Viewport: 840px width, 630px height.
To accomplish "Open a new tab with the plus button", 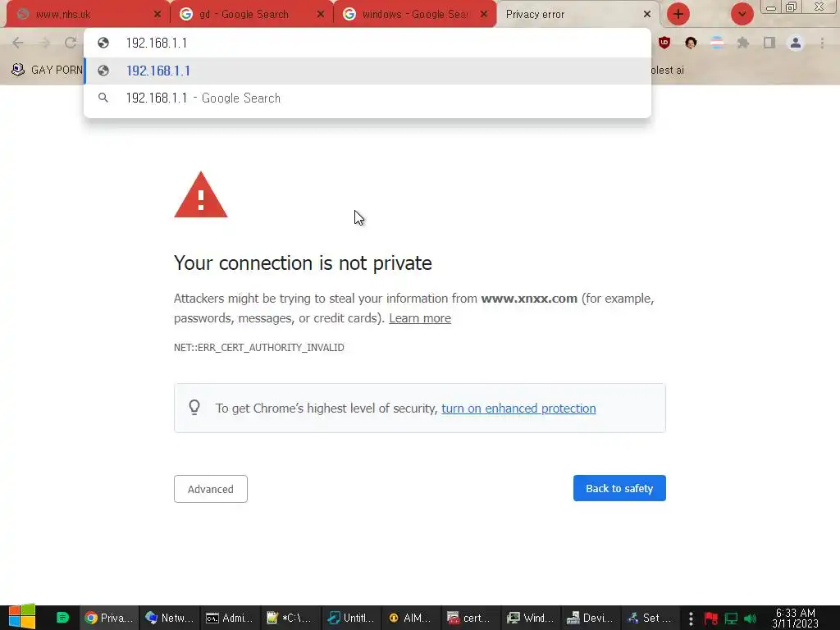I will pyautogui.click(x=678, y=15).
